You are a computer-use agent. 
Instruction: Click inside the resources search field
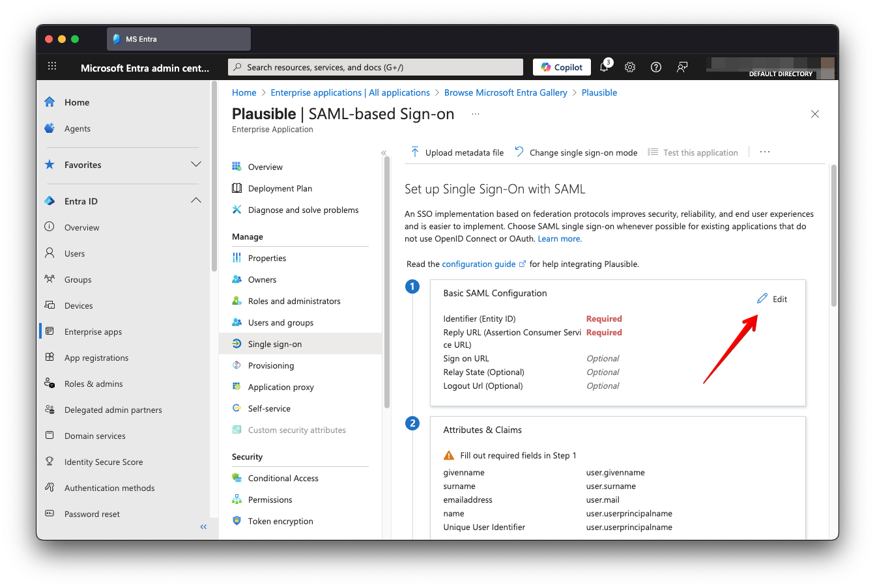tap(375, 66)
